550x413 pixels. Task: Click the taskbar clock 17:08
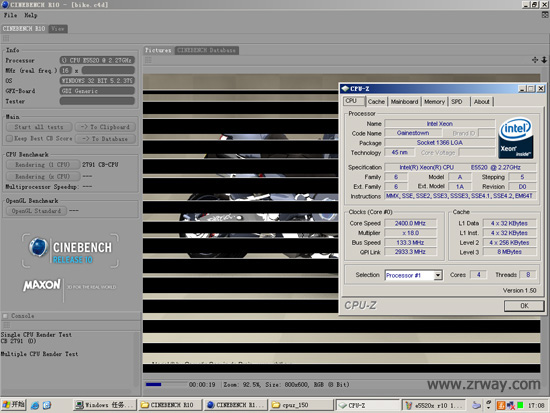tap(536, 406)
